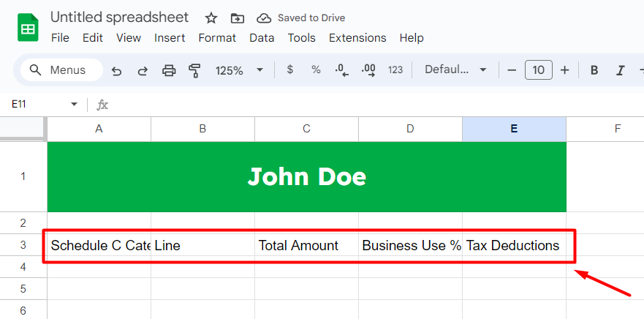Expand the Name box dropdown arrow
This screenshot has height=319, width=644.
74,105
